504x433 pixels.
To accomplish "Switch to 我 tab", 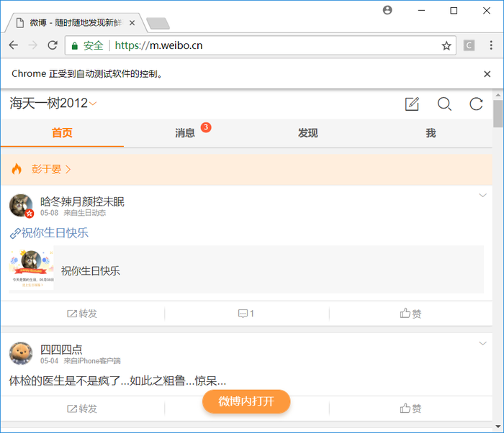I will tap(431, 133).
